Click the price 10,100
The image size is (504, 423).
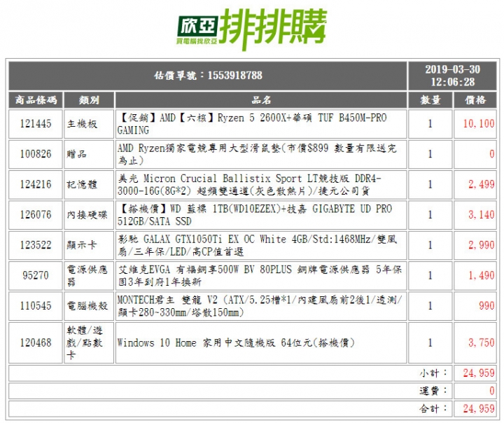click(x=479, y=124)
